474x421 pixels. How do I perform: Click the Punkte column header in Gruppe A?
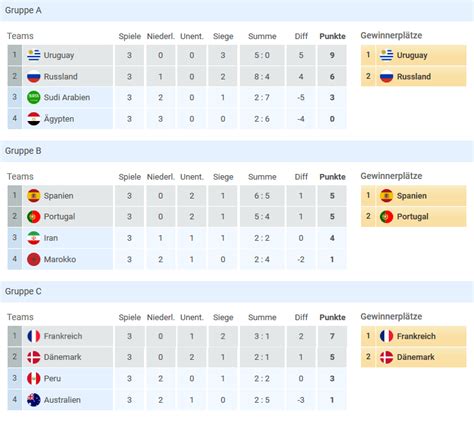[x=332, y=36]
